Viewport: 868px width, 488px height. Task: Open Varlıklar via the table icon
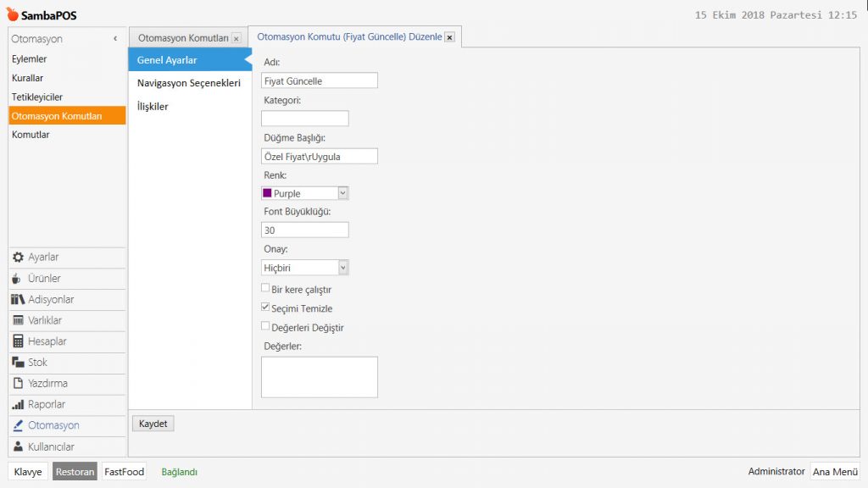(x=18, y=321)
